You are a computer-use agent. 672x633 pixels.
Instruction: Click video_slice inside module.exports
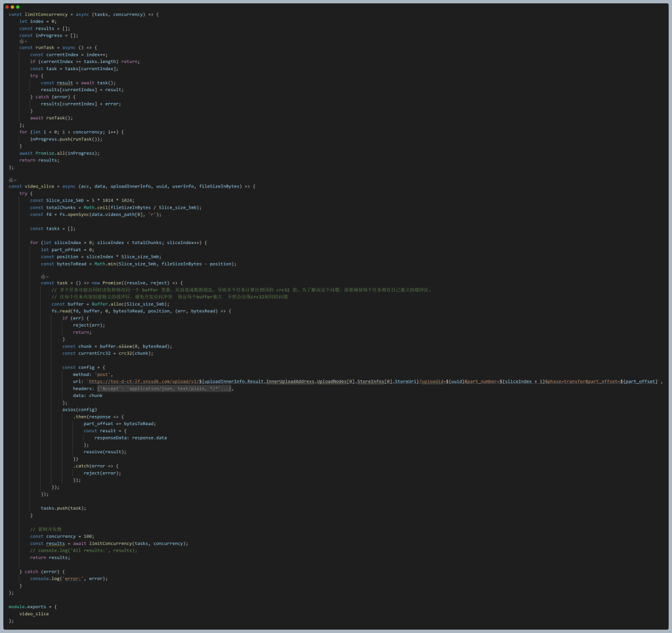[34, 613]
